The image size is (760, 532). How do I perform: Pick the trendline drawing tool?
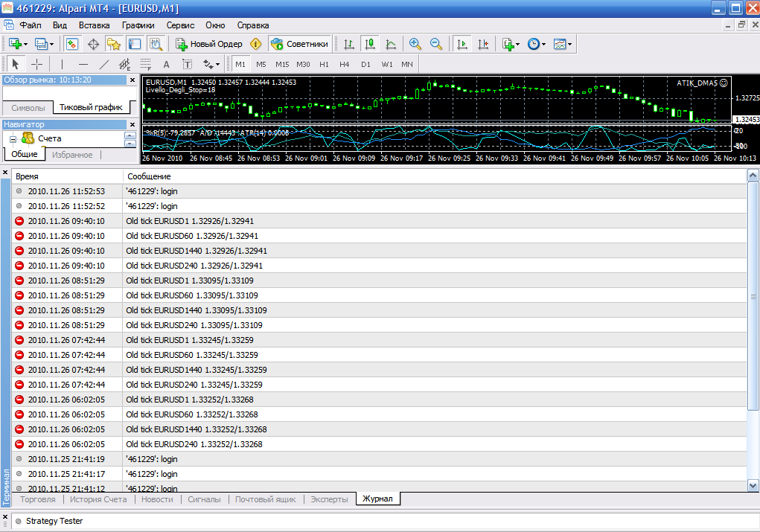(104, 64)
